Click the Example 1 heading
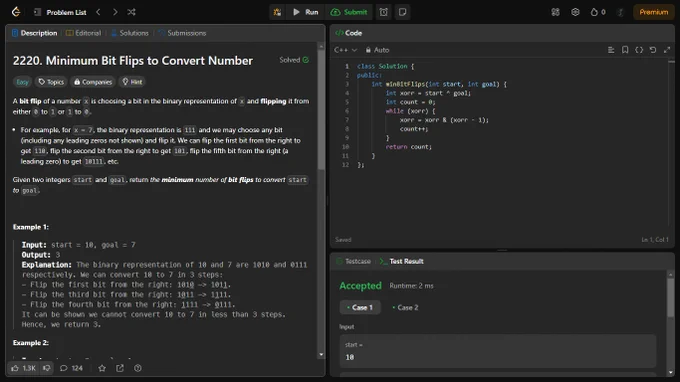This screenshot has width=680, height=382. (x=30, y=227)
